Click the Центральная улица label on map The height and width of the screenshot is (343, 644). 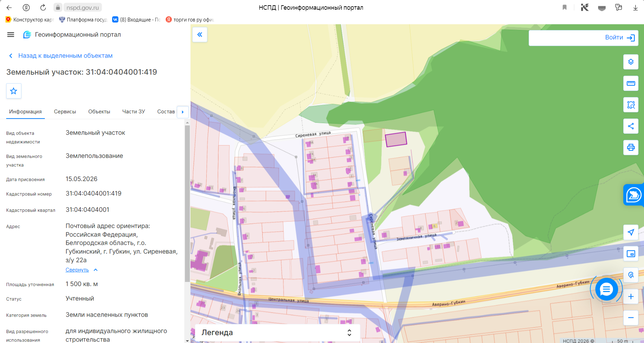(289, 300)
